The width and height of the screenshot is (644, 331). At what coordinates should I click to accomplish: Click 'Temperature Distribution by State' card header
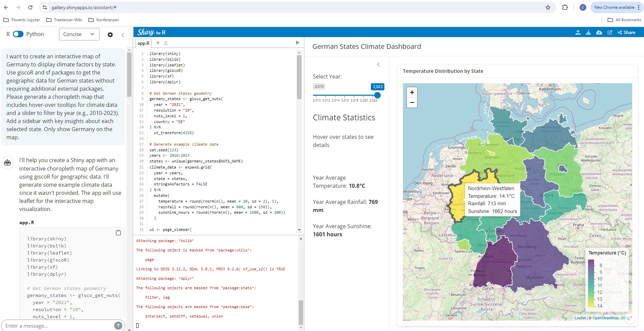[x=443, y=71]
